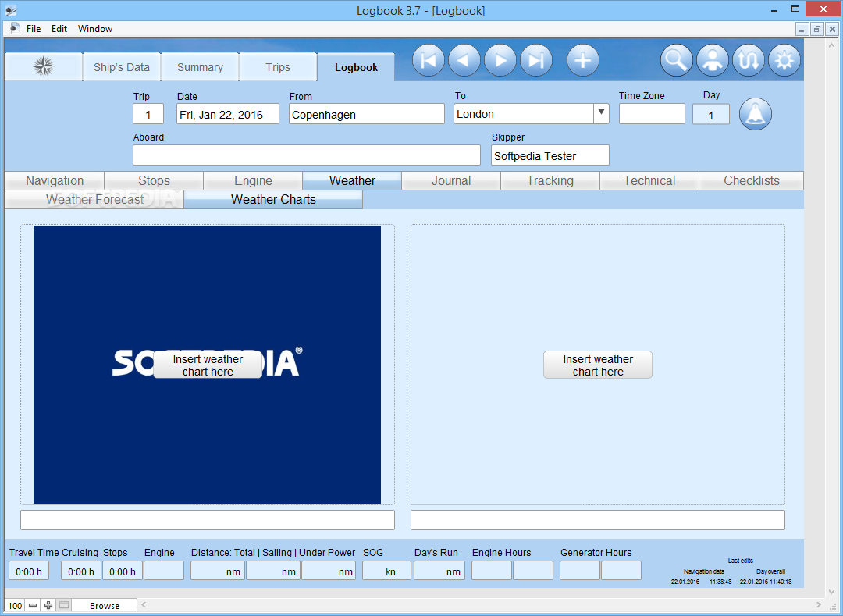The height and width of the screenshot is (616, 843).
Task: Open the Navigation section tab
Action: click(x=55, y=180)
